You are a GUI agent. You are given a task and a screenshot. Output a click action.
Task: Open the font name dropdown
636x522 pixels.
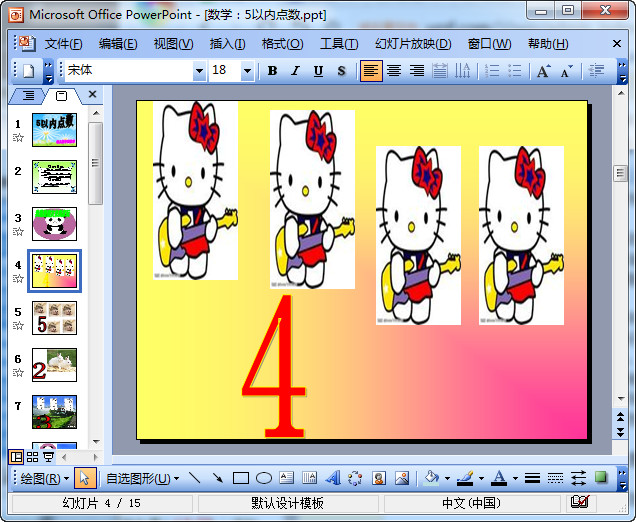199,71
